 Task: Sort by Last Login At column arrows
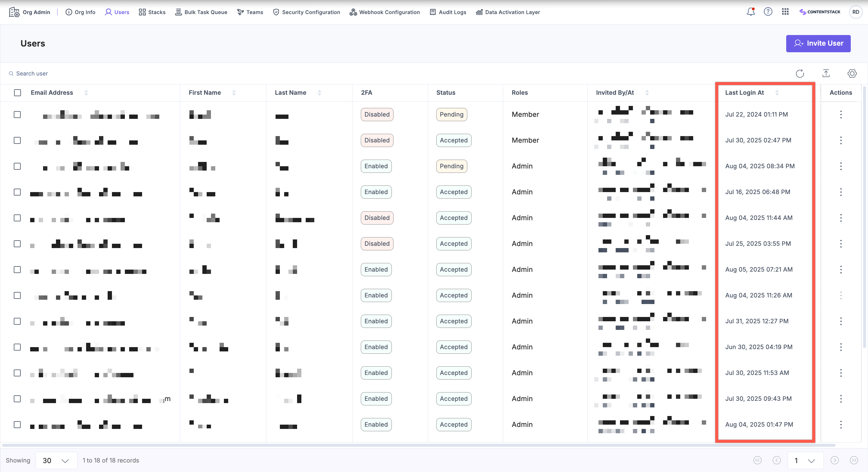(x=777, y=93)
